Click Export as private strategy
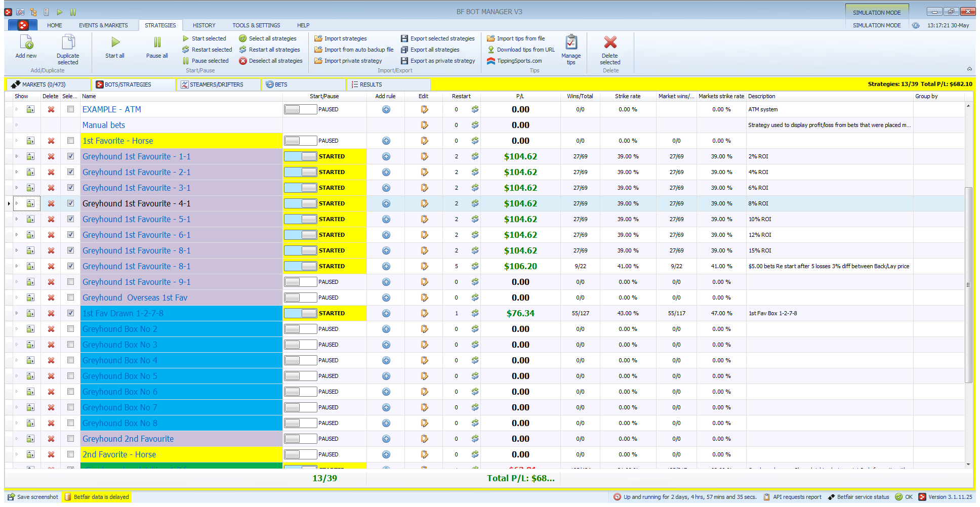 pos(438,61)
